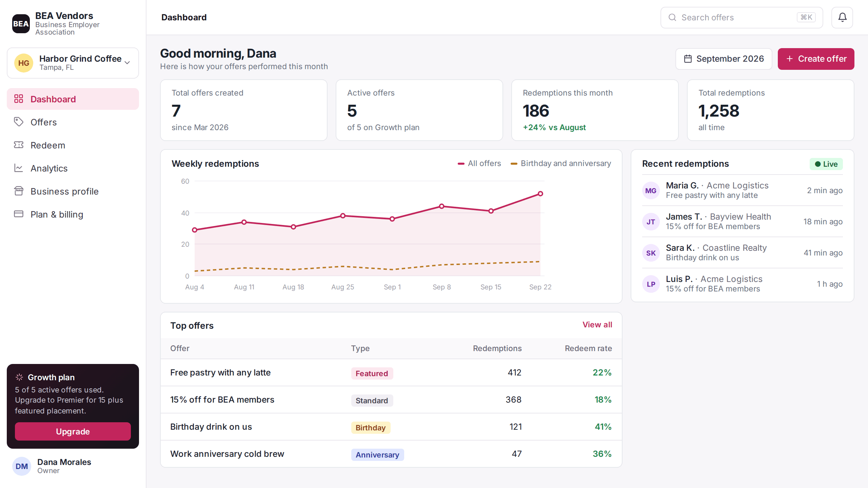The width and height of the screenshot is (868, 488).
Task: Click the 41% redeem rate value
Action: [x=603, y=427]
